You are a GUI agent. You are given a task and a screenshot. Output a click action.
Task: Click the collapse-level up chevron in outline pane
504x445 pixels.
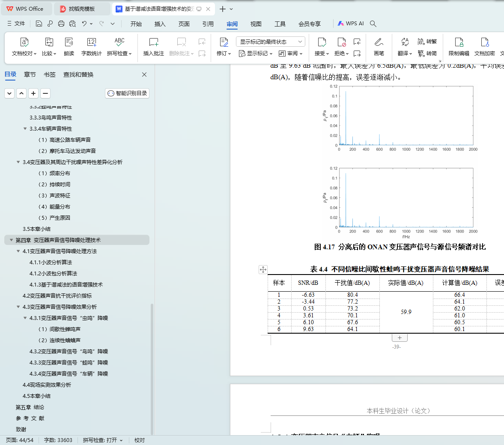pos(21,93)
